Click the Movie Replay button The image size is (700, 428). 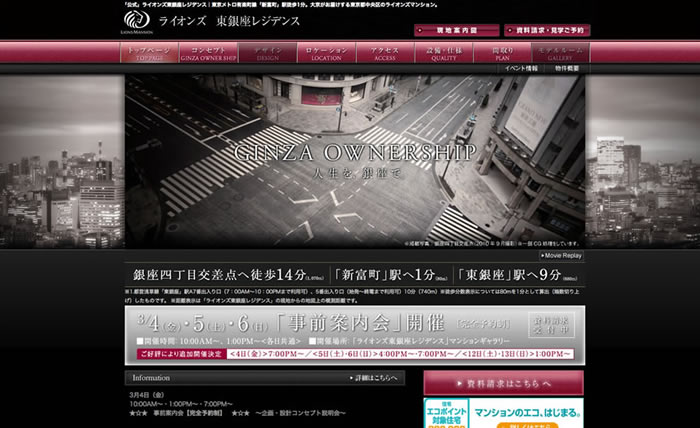coord(561,256)
